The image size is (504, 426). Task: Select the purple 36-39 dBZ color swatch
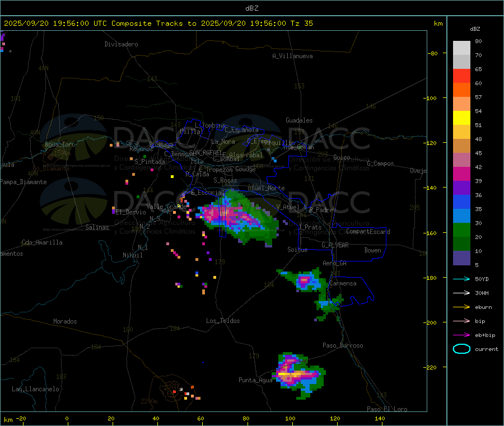tap(461, 188)
